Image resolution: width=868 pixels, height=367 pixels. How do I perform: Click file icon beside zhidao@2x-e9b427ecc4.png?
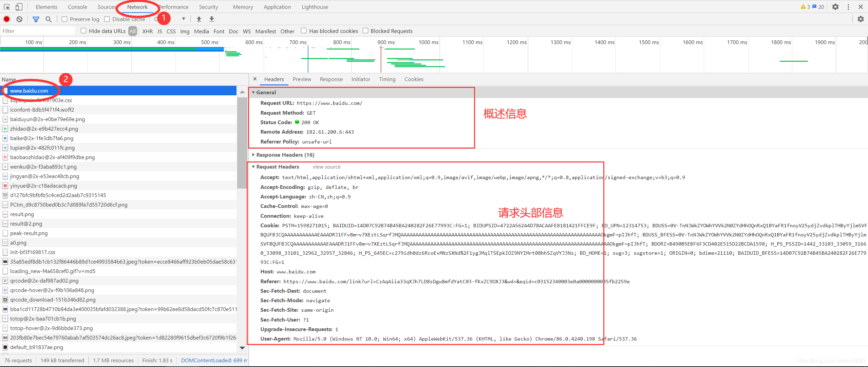(x=5, y=129)
